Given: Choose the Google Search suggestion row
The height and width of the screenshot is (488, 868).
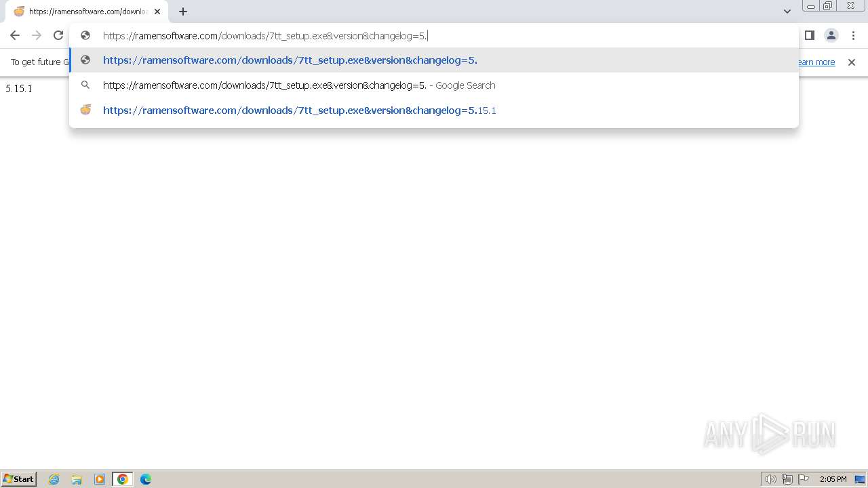Looking at the screenshot, I should (x=434, y=85).
